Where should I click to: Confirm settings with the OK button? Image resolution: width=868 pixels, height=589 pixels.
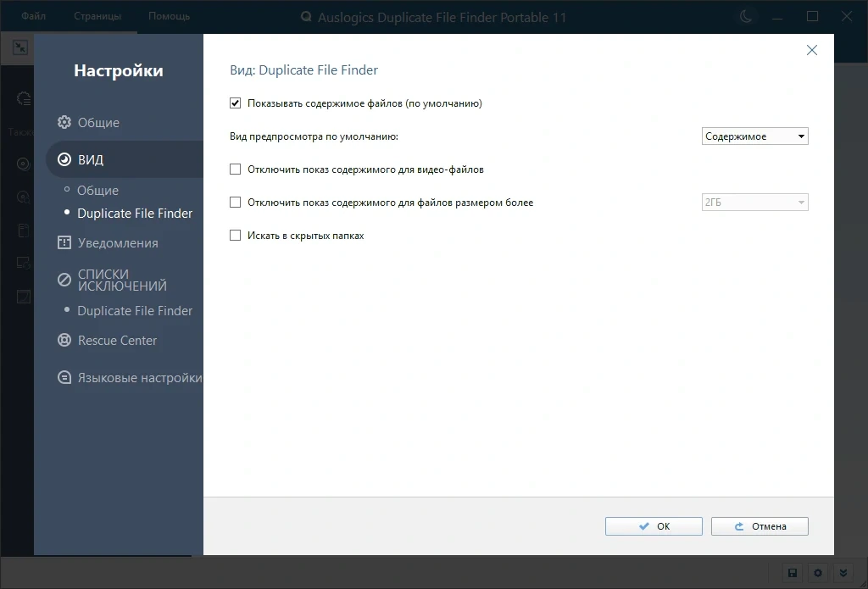(654, 526)
